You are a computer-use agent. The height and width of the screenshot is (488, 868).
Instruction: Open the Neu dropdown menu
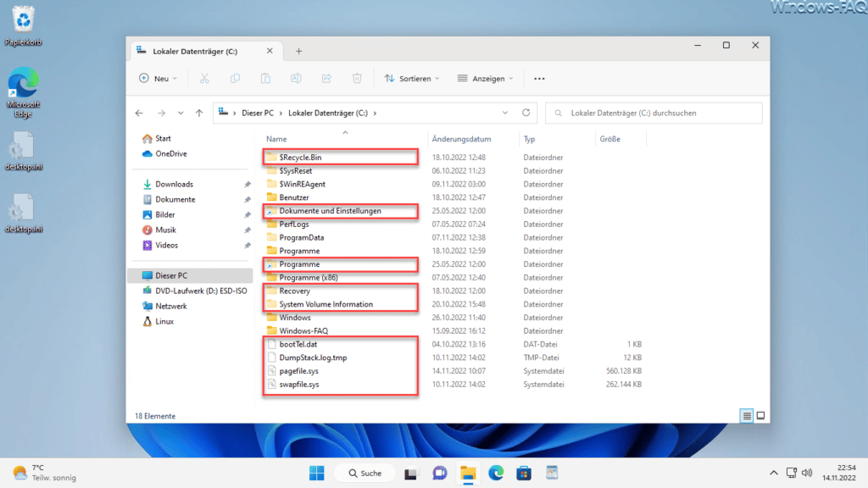[x=159, y=79]
